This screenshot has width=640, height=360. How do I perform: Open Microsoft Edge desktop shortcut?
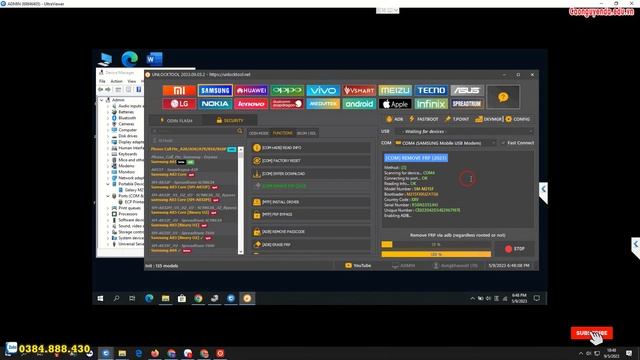click(x=129, y=59)
